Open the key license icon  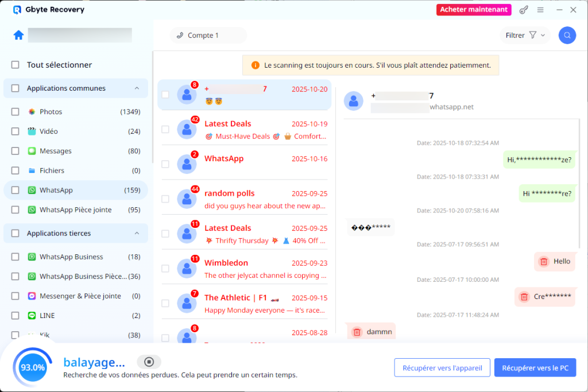point(523,10)
